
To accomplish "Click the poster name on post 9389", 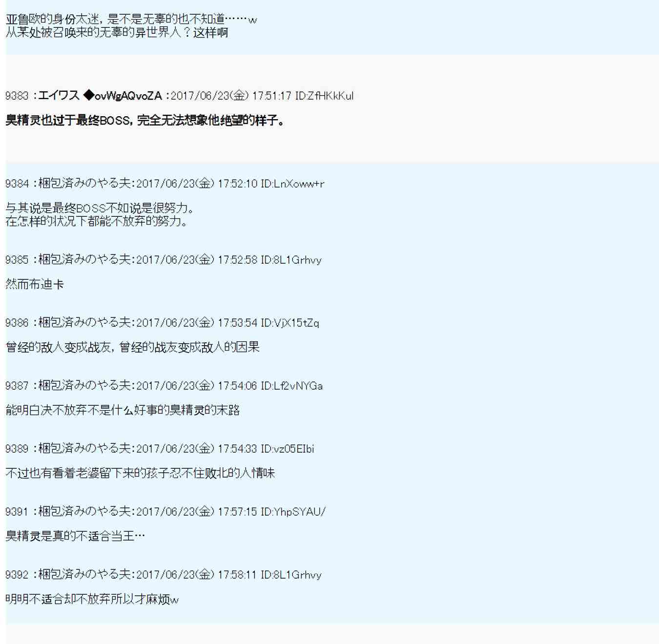I will (x=84, y=449).
